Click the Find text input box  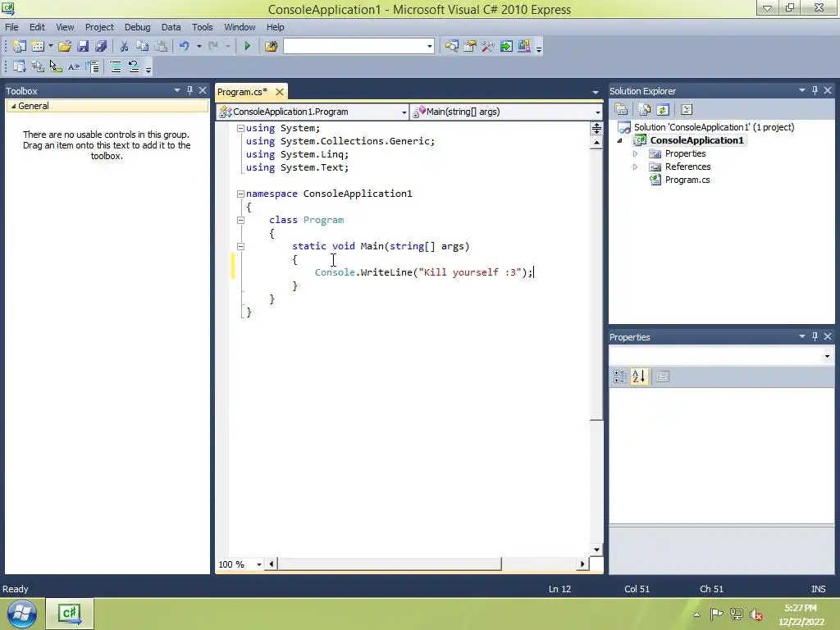coord(354,47)
